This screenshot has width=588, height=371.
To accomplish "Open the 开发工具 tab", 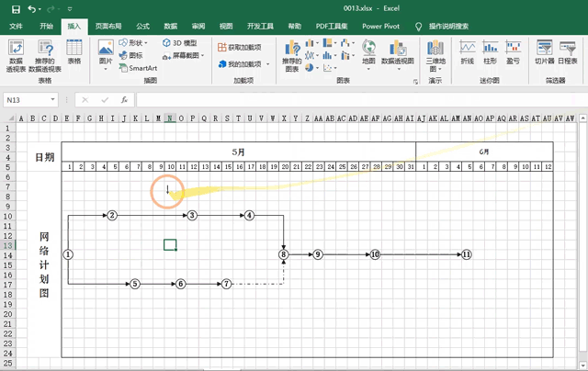I will [x=260, y=27].
